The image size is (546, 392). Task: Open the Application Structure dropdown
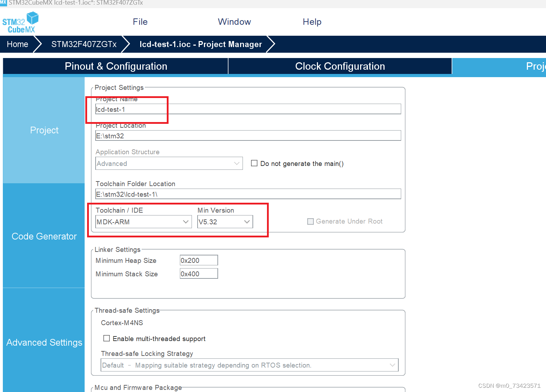[169, 163]
